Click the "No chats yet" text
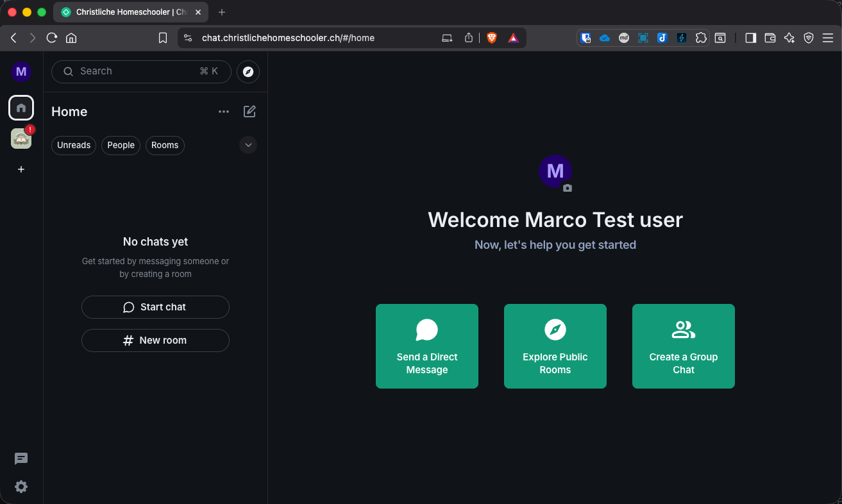 coord(155,242)
